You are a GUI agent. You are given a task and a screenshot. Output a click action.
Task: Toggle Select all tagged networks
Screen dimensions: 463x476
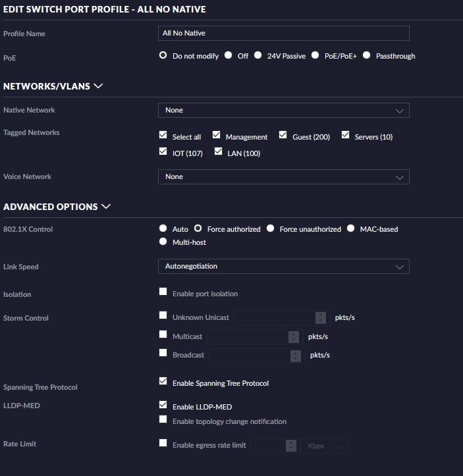(163, 135)
